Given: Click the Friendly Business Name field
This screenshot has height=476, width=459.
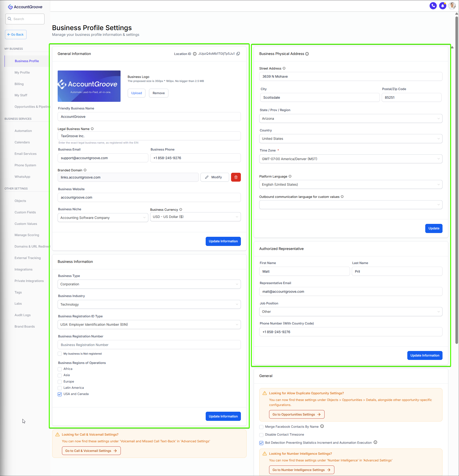Looking at the screenshot, I should pyautogui.click(x=149, y=117).
